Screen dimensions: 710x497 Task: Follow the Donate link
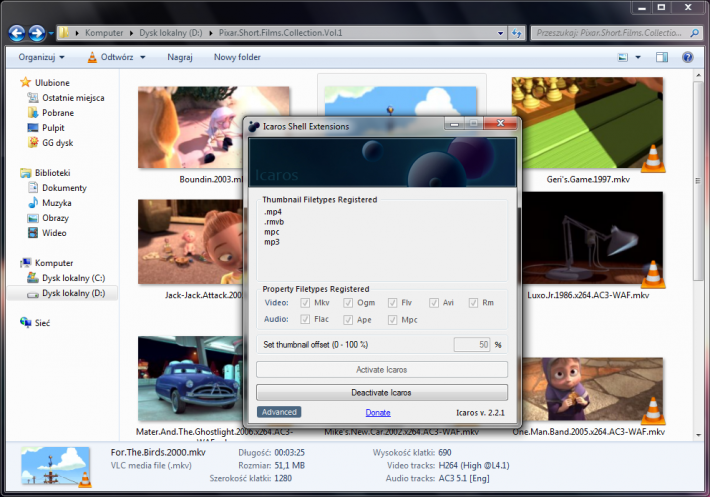(x=378, y=412)
